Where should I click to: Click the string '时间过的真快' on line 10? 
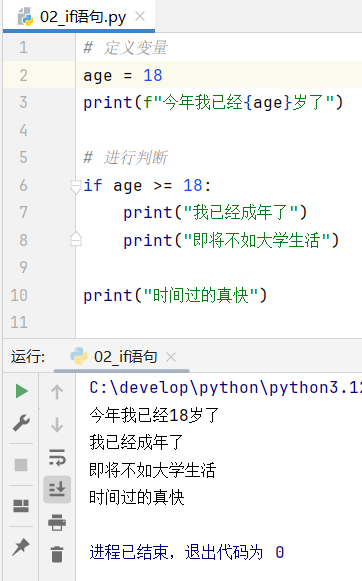[200, 295]
